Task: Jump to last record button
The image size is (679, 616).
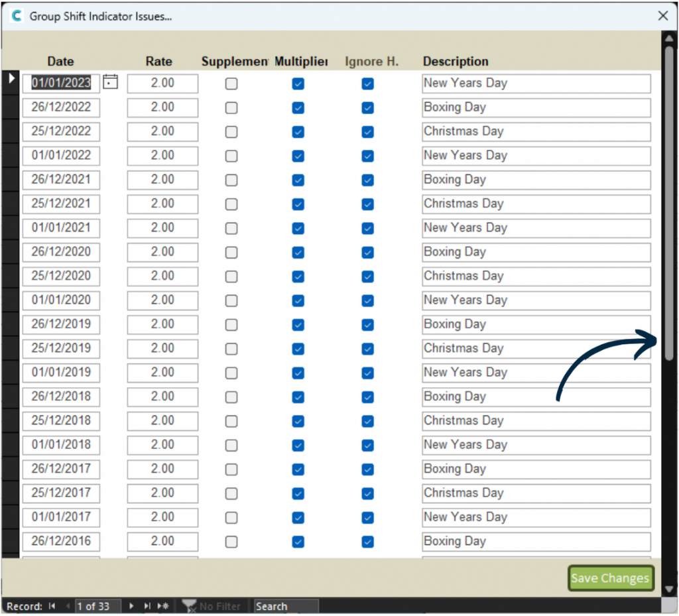Action: (x=147, y=606)
